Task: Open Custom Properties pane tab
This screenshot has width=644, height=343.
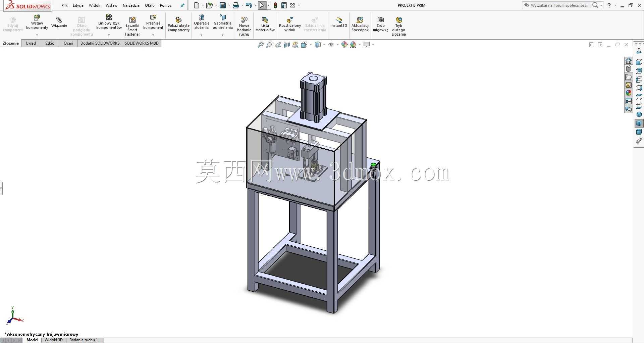Action: click(628, 101)
